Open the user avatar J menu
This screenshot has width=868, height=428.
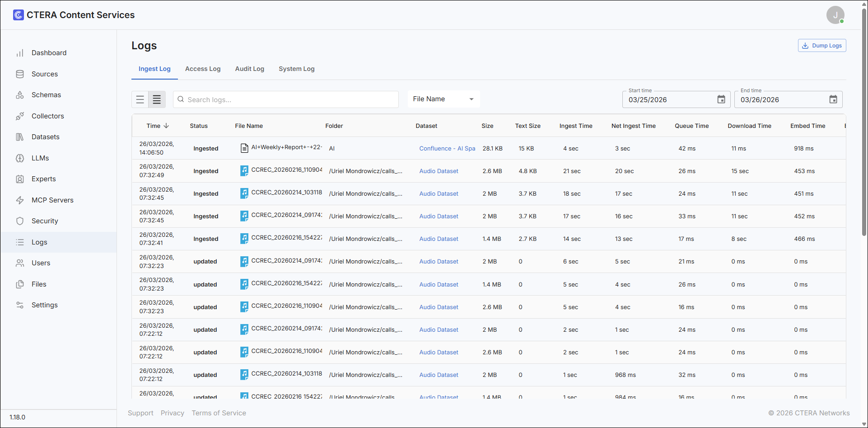[835, 15]
